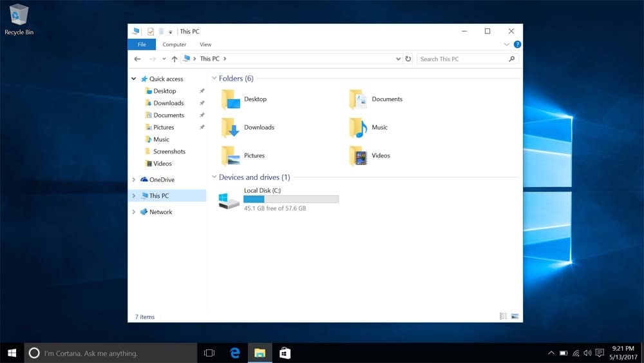Open the volume control in system tray
644x363 pixels.
click(588, 353)
